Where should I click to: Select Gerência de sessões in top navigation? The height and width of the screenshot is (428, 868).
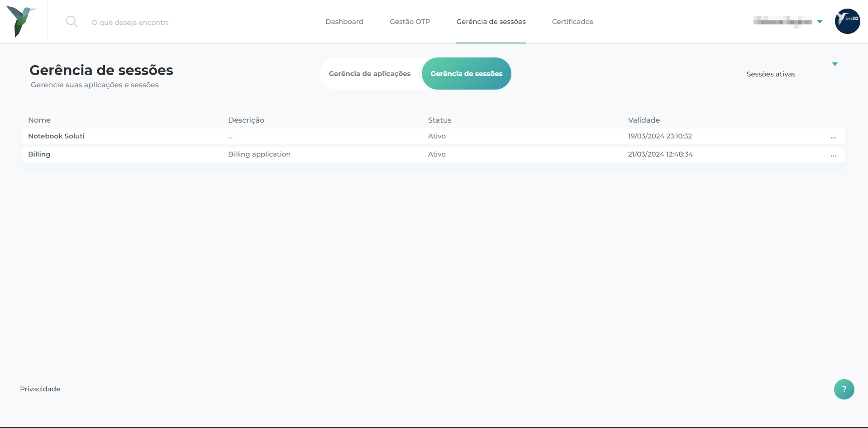[x=491, y=22]
